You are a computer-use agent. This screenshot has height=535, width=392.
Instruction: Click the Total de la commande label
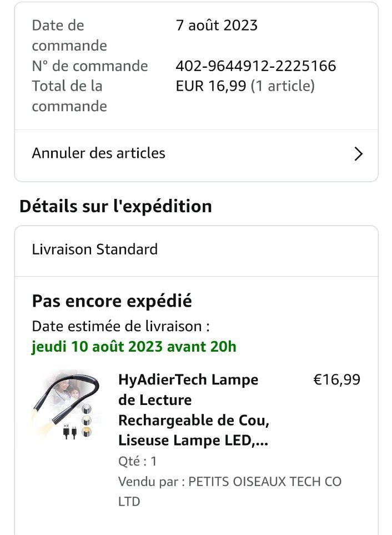click(x=69, y=96)
